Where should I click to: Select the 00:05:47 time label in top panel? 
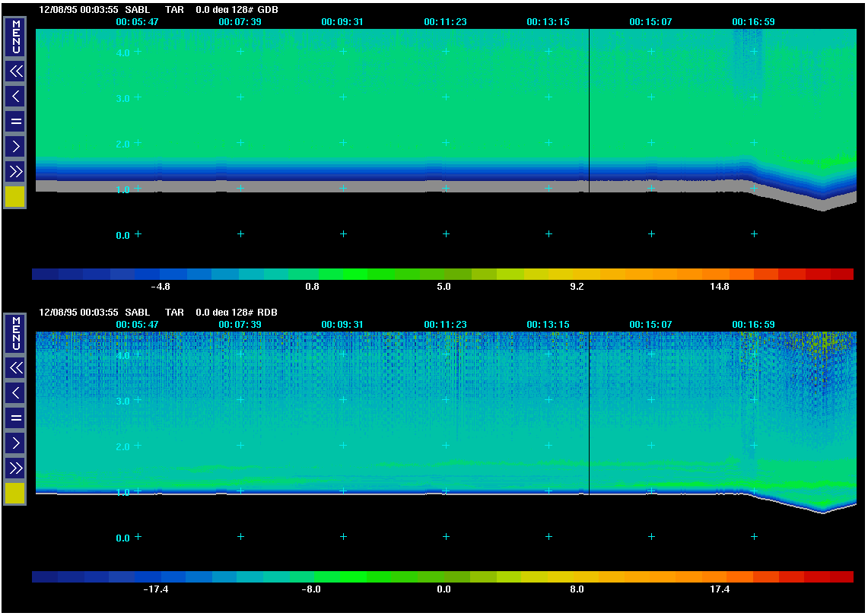(x=137, y=22)
